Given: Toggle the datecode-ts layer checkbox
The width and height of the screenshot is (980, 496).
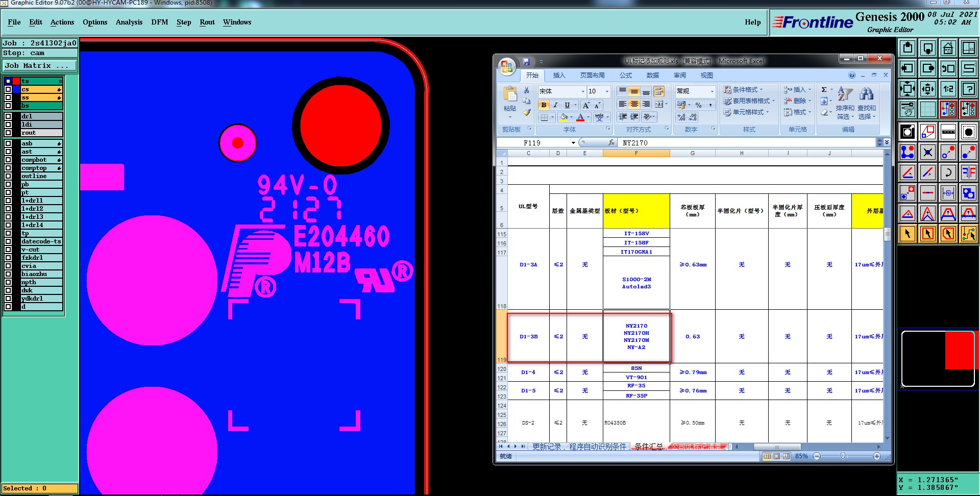Looking at the screenshot, I should pos(8,241).
